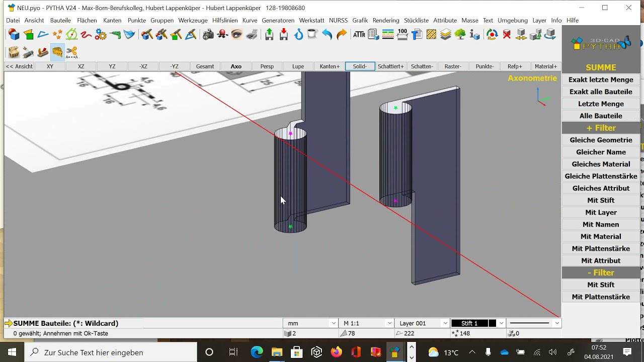
Task: Click the Windows search box in taskbar
Action: click(111, 352)
